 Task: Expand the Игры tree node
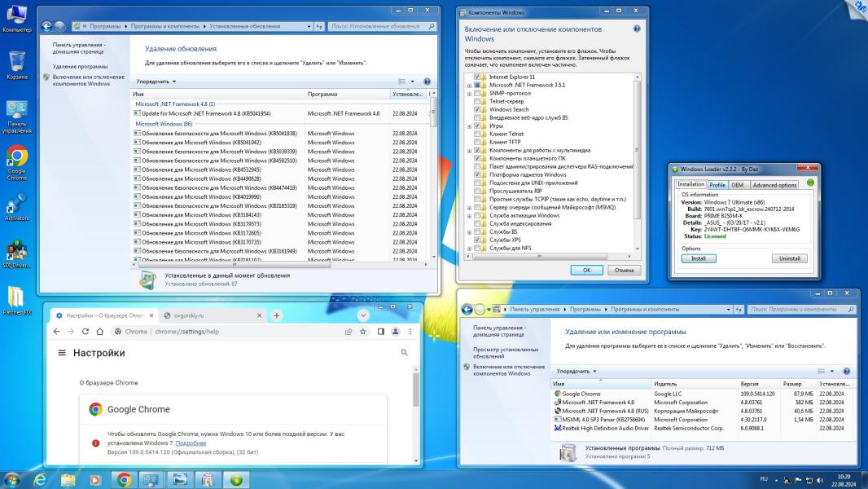click(x=469, y=126)
